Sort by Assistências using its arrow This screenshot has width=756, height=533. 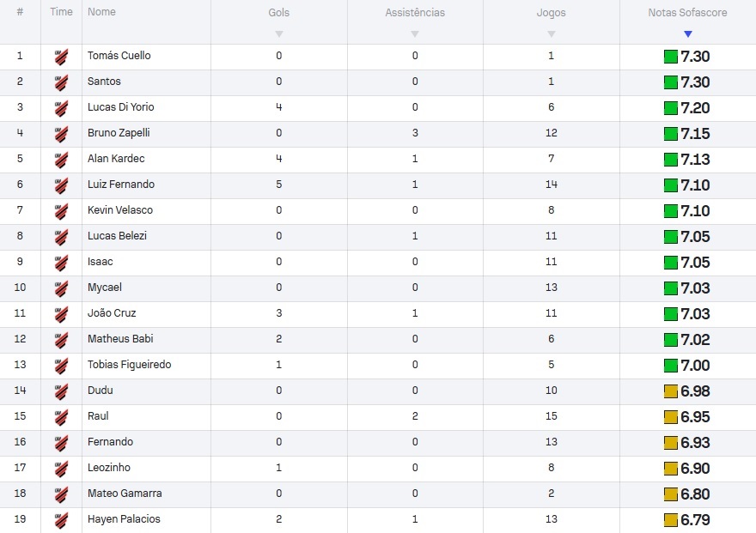(415, 34)
